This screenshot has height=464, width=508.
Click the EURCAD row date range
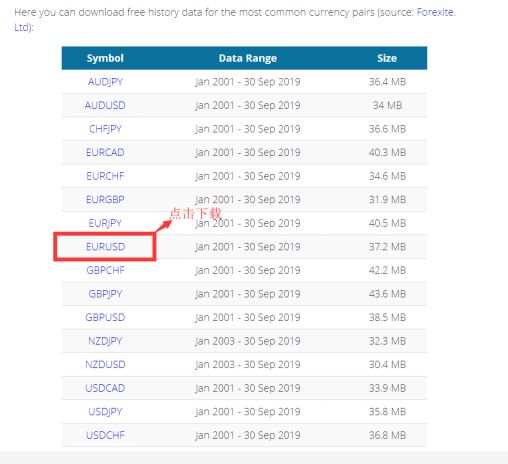(x=248, y=152)
